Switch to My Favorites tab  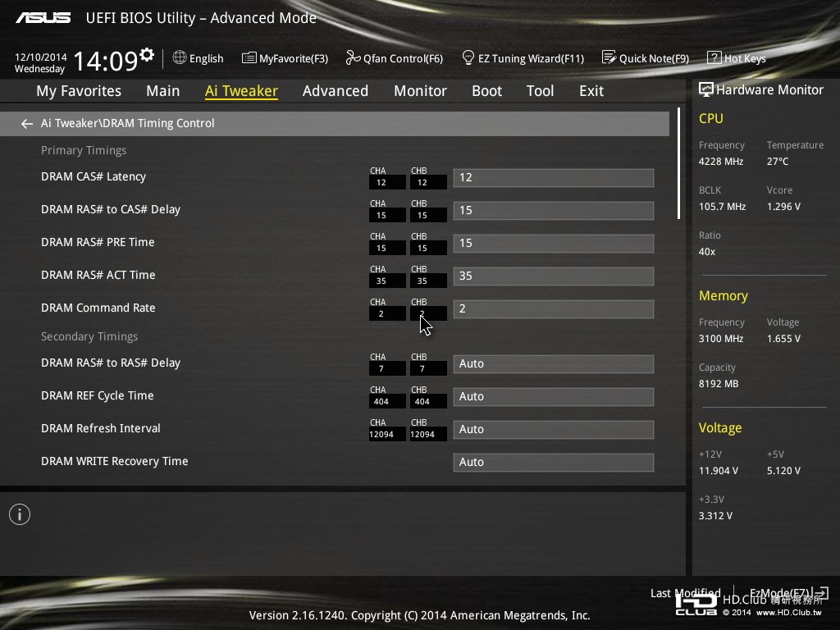tap(79, 91)
